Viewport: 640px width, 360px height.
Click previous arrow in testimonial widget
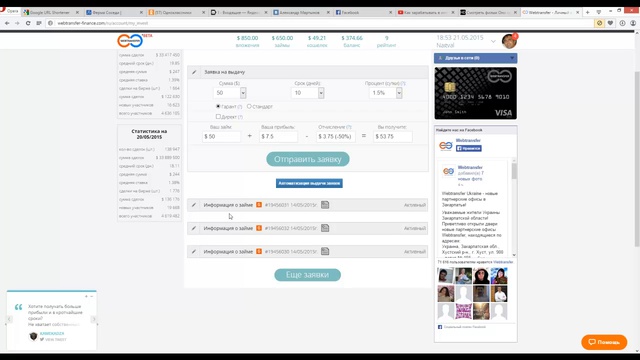[9, 319]
